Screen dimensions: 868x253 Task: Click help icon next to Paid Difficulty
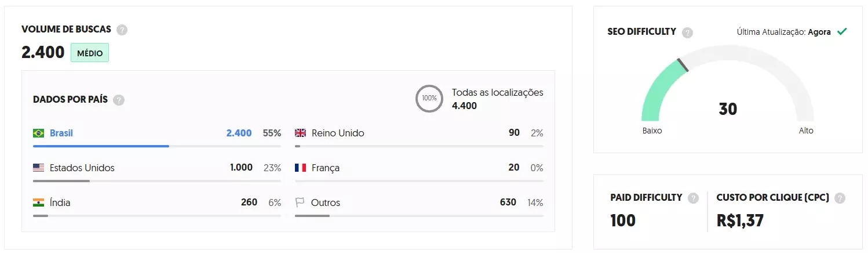point(693,198)
